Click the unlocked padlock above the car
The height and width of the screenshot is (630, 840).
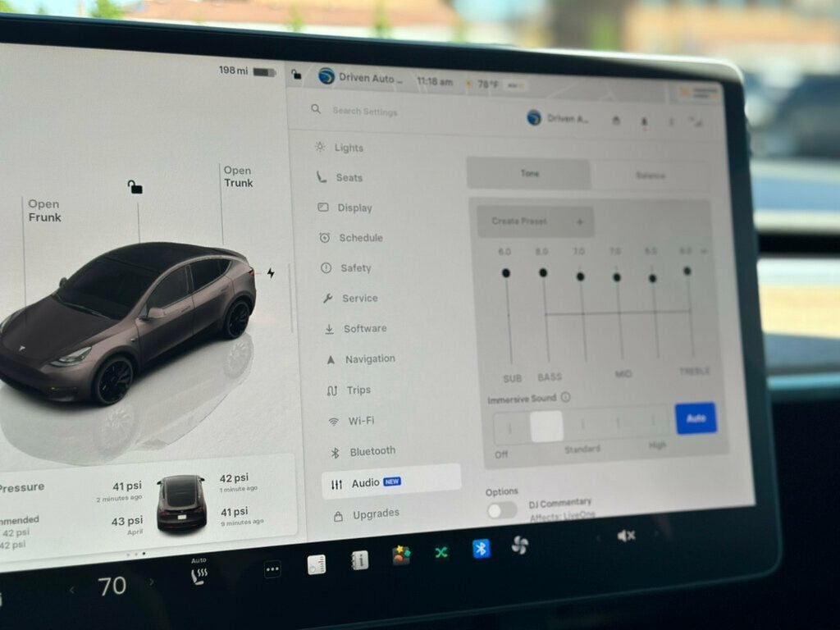[x=135, y=186]
